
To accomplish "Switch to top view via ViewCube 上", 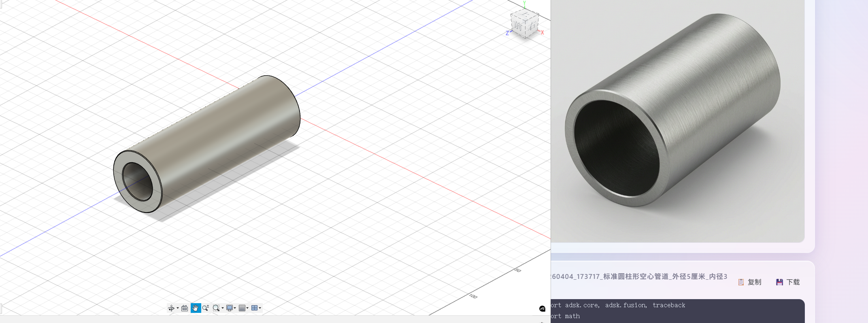I will coord(525,15).
